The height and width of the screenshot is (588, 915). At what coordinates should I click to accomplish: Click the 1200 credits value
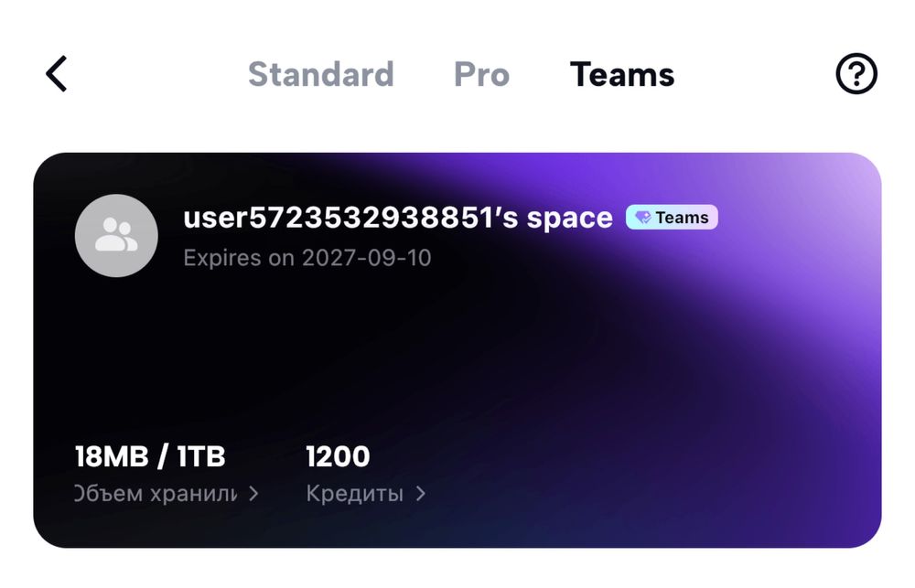coord(338,456)
